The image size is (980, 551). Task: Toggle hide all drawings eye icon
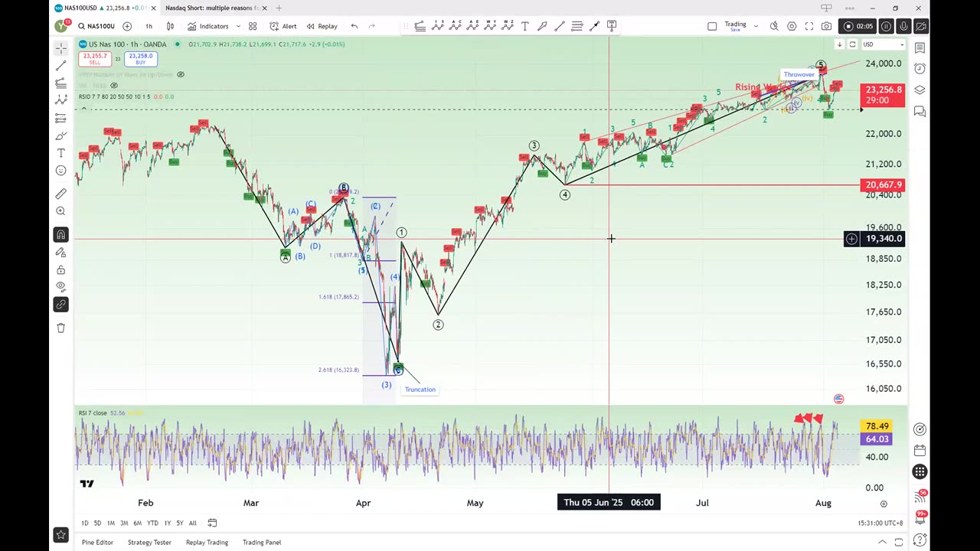60,286
